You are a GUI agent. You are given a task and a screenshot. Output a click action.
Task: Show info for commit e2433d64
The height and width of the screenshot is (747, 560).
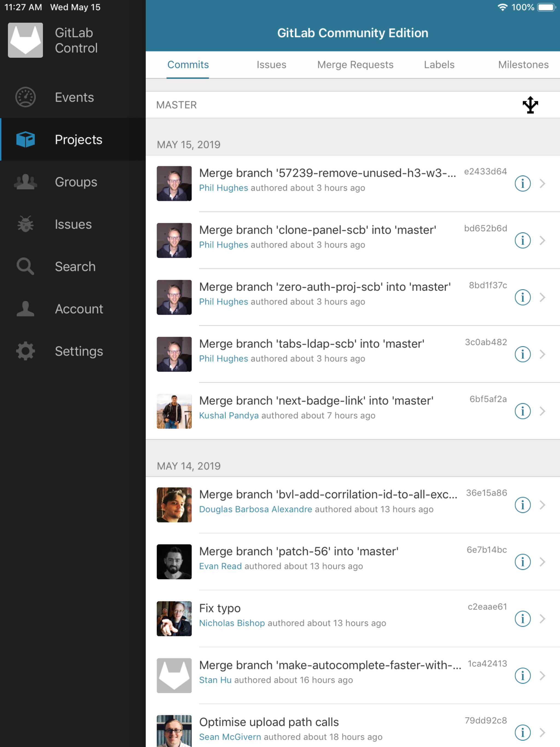coord(522,183)
